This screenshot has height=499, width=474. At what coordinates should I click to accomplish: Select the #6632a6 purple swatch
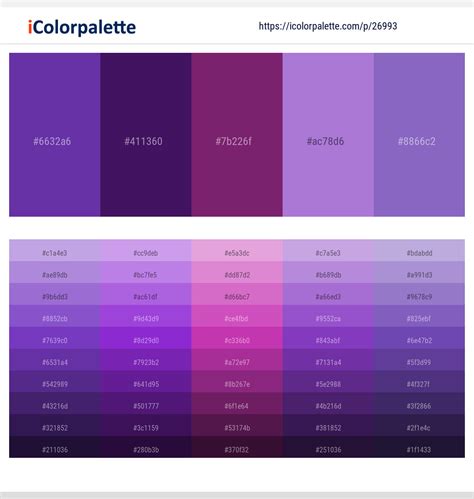point(55,135)
